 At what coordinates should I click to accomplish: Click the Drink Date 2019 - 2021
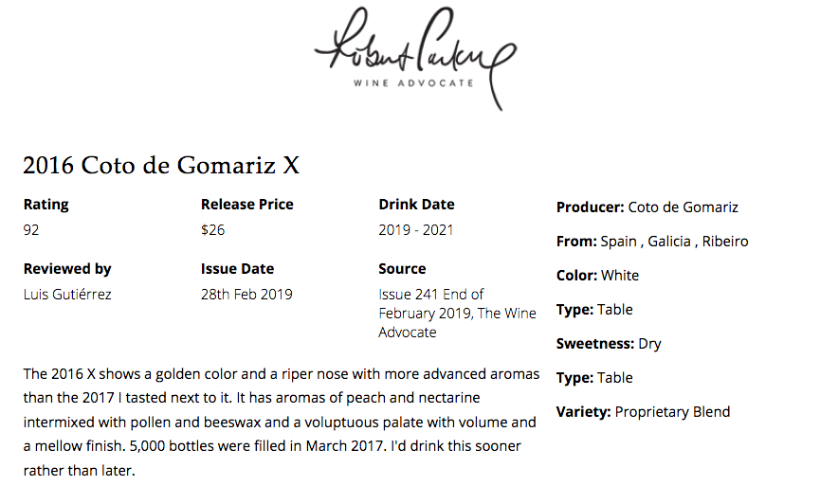416,230
